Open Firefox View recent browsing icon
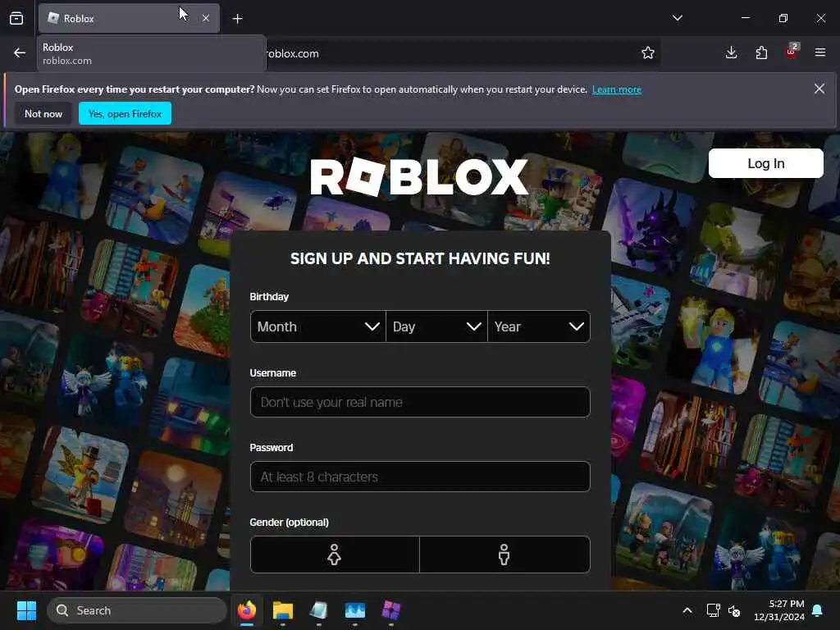 [x=16, y=18]
